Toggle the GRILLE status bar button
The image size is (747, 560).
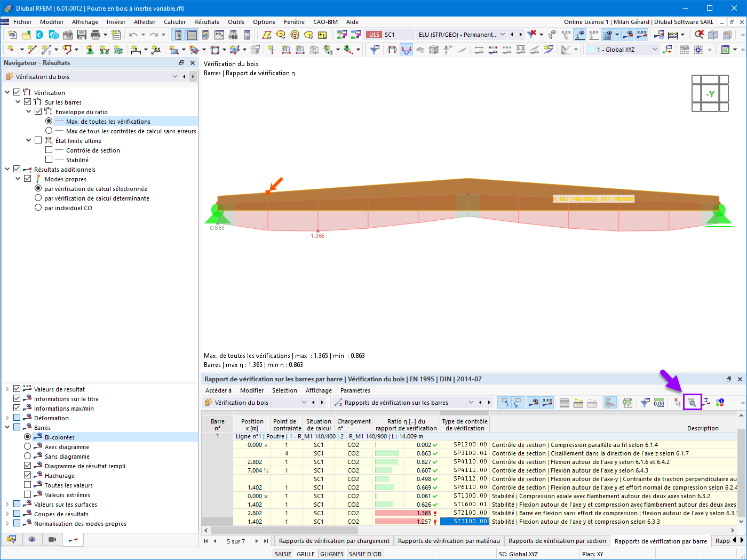[306, 554]
